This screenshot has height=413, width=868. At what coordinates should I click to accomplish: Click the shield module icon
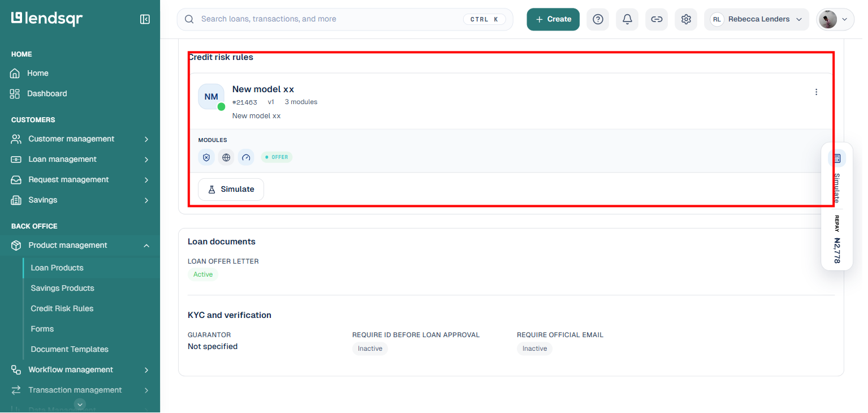[x=206, y=157]
